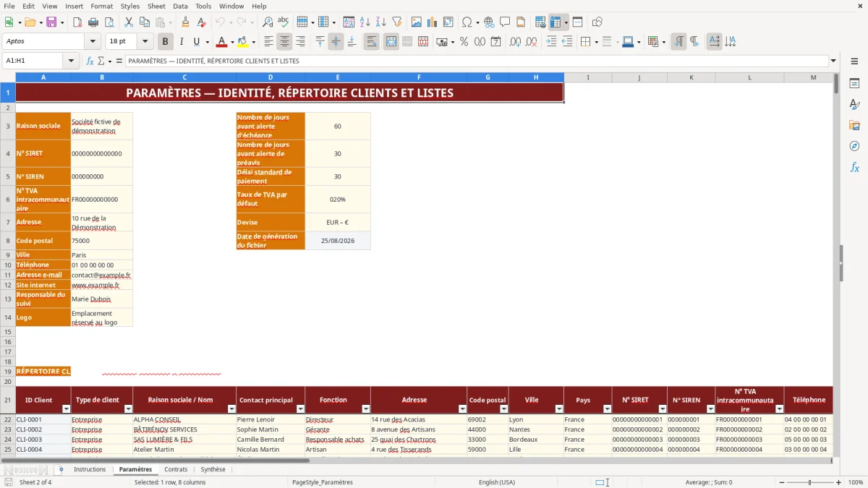Click the yellow Background Color swatch
868x488 pixels.
[243, 42]
